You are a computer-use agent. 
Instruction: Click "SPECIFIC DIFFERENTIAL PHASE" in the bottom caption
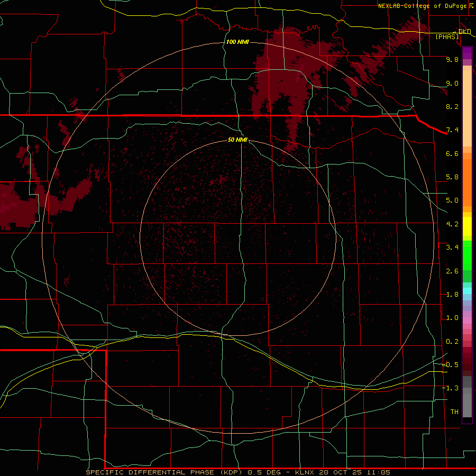151,472
